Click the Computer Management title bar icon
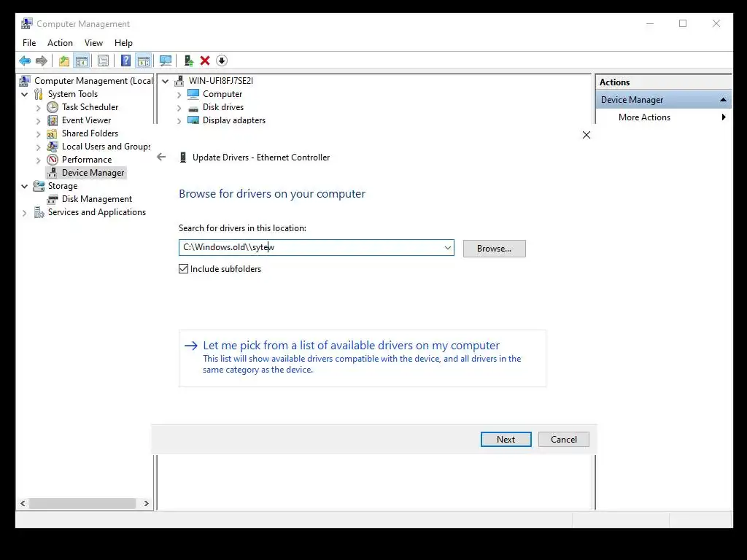This screenshot has height=560, width=747. pos(27,23)
